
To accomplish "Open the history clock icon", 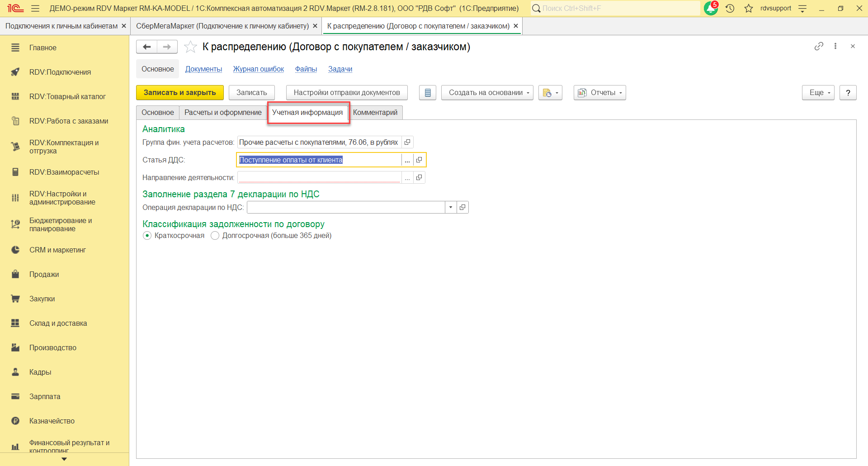I will 730,8.
